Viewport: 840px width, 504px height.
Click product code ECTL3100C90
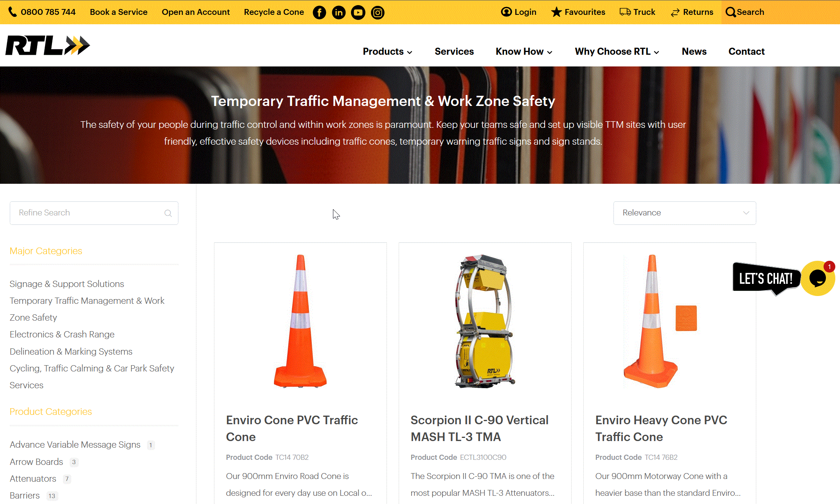click(x=483, y=457)
